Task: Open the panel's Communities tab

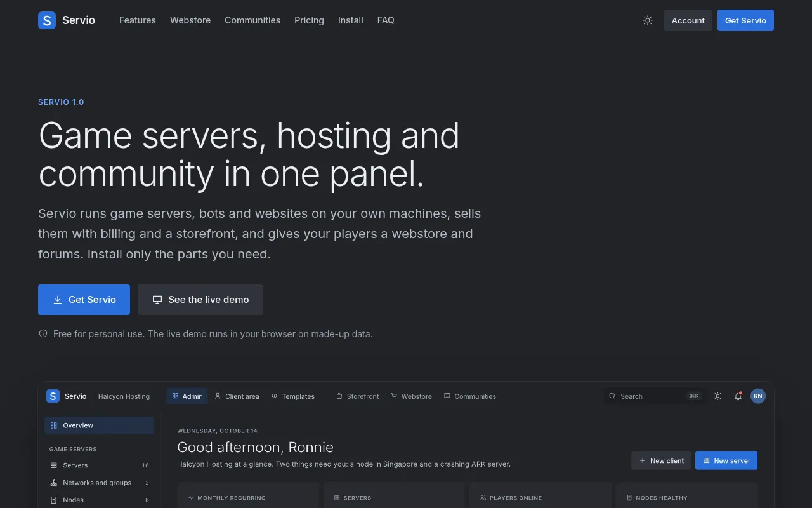Action: 470,396
